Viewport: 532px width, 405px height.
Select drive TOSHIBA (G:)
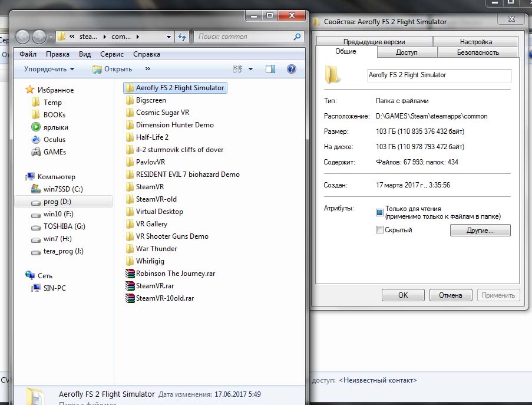point(58,226)
